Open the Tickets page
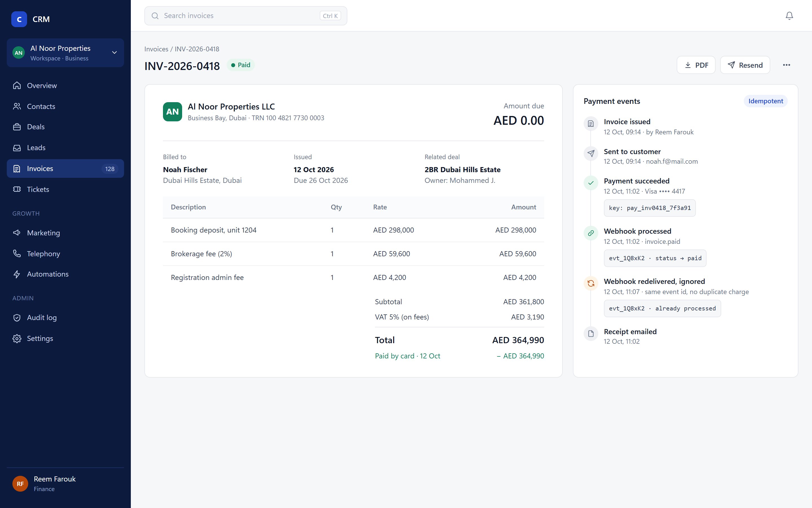This screenshot has width=812, height=508. pos(65,189)
